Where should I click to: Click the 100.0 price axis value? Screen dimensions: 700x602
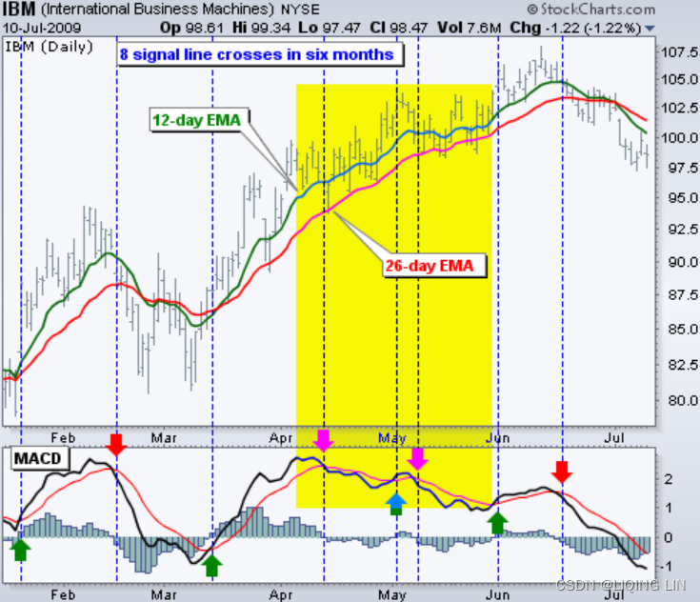pos(679,137)
